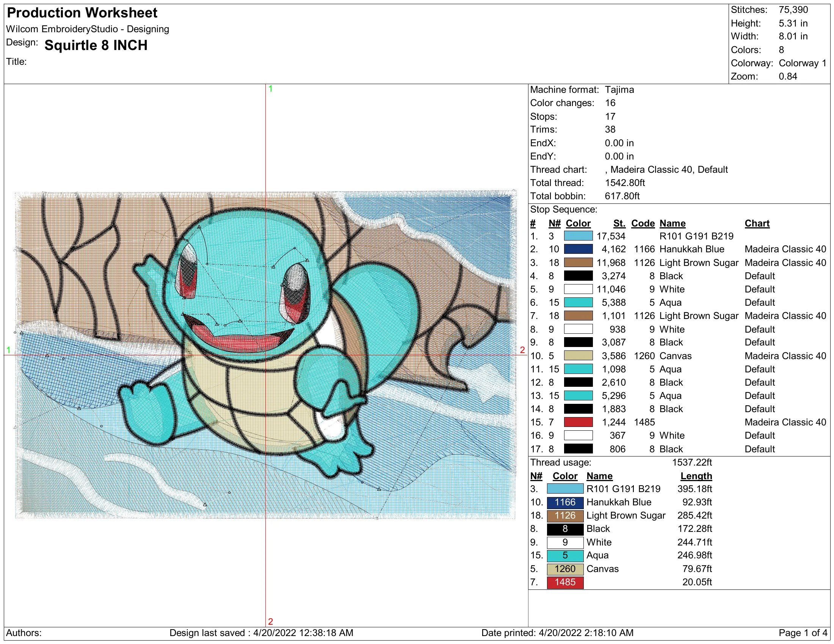
Task: Click the 'Stop Sequence:' label
Action: (x=564, y=209)
